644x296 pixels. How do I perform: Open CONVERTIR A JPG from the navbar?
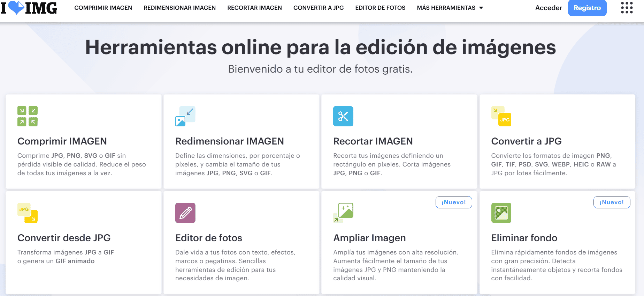[x=319, y=8]
